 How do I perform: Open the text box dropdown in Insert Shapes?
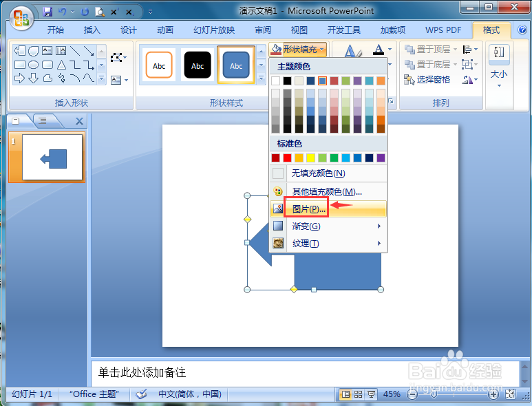(x=120, y=80)
